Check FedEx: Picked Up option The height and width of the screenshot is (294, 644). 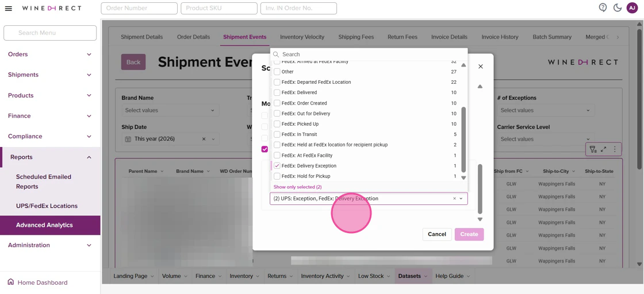point(277,124)
